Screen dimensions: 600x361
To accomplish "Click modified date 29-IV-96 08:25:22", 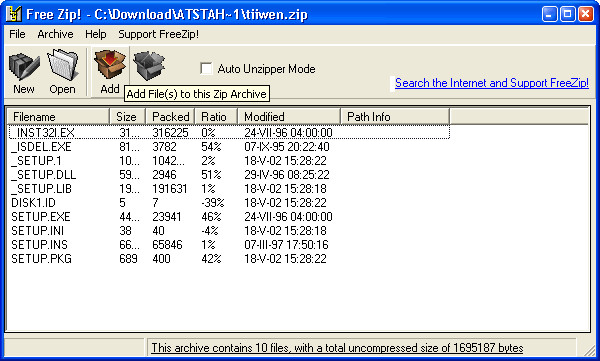I will (x=287, y=175).
